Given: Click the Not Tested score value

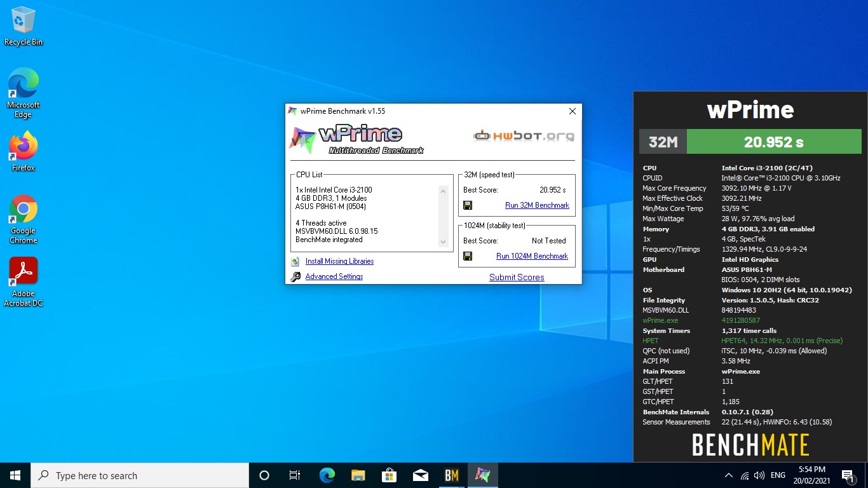Looking at the screenshot, I should tap(548, 241).
